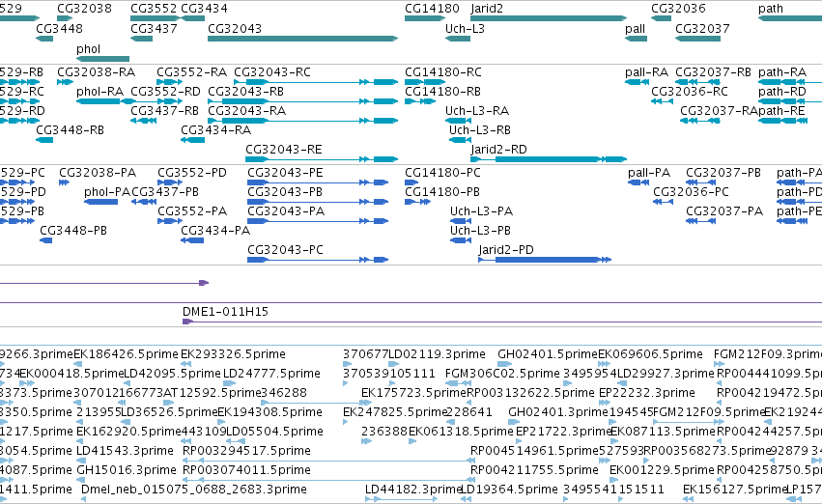Screen dimensions: 822x504
Task: Open EST EK175723.5prime
Action: [413, 393]
